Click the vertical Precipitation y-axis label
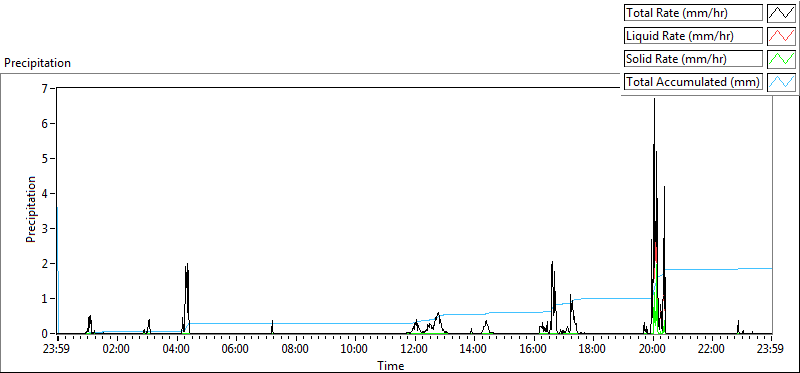The height and width of the screenshot is (373, 800). pyautogui.click(x=31, y=209)
